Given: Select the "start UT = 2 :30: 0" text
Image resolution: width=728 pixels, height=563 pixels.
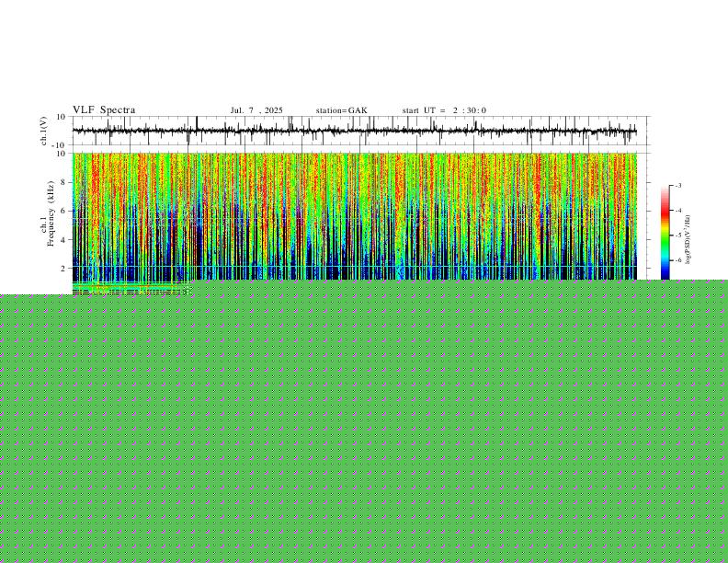Looking at the screenshot, I should tap(444, 110).
